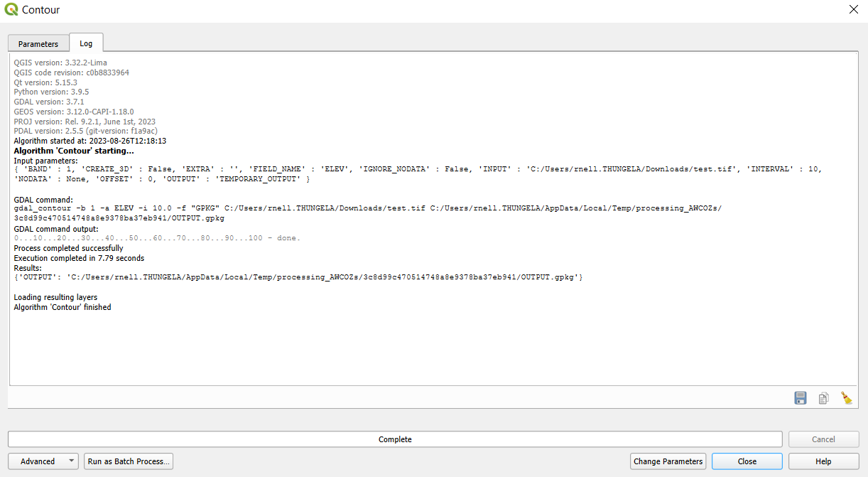This screenshot has height=477, width=868.
Task: Click Process completed successfully message
Action: (x=67, y=248)
